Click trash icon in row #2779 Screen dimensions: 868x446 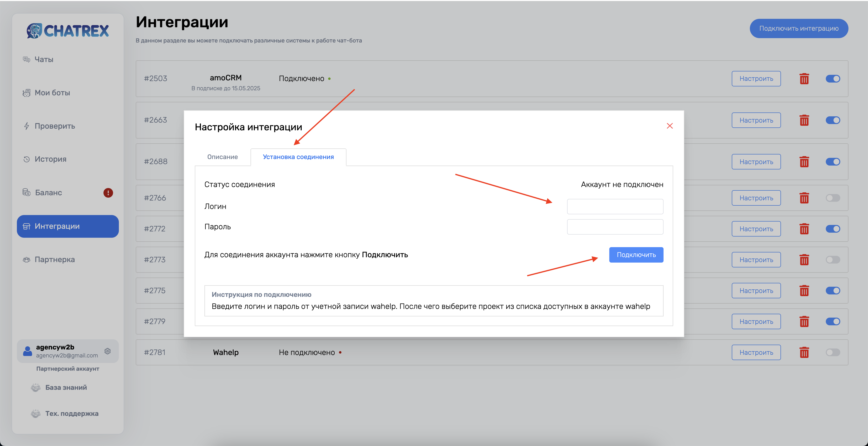pos(804,321)
